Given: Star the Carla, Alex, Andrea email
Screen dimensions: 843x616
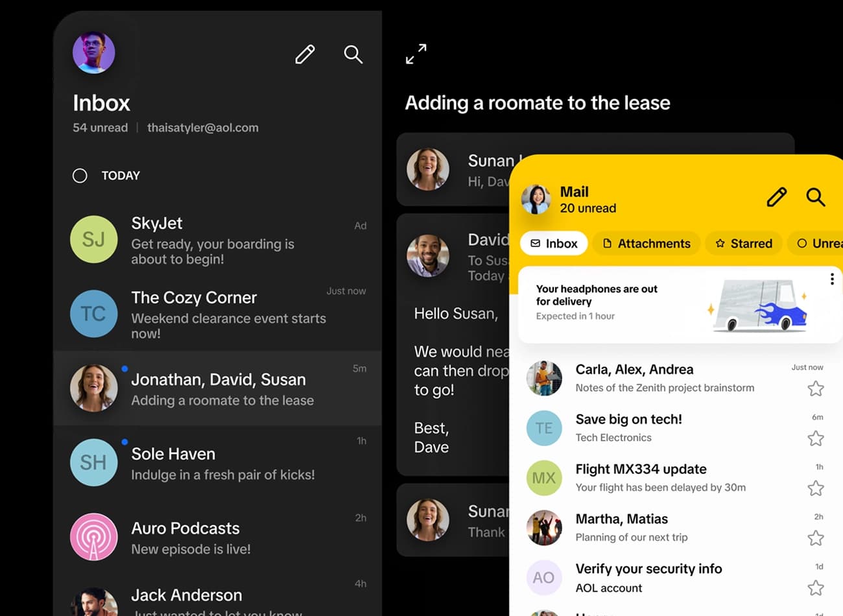Looking at the screenshot, I should click(815, 388).
